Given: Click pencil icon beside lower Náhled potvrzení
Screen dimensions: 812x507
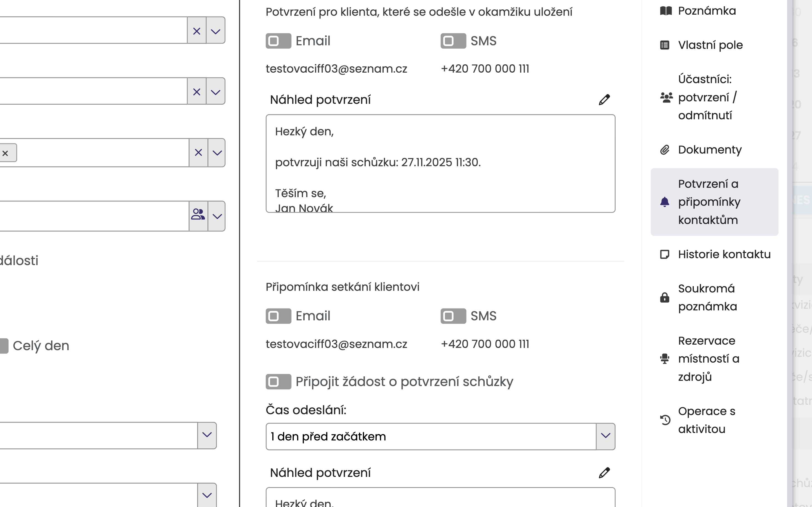Looking at the screenshot, I should click(604, 472).
